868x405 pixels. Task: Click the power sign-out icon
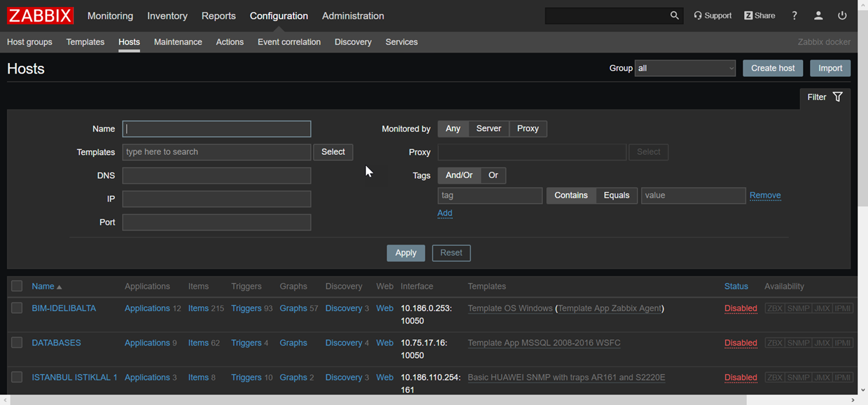point(842,15)
